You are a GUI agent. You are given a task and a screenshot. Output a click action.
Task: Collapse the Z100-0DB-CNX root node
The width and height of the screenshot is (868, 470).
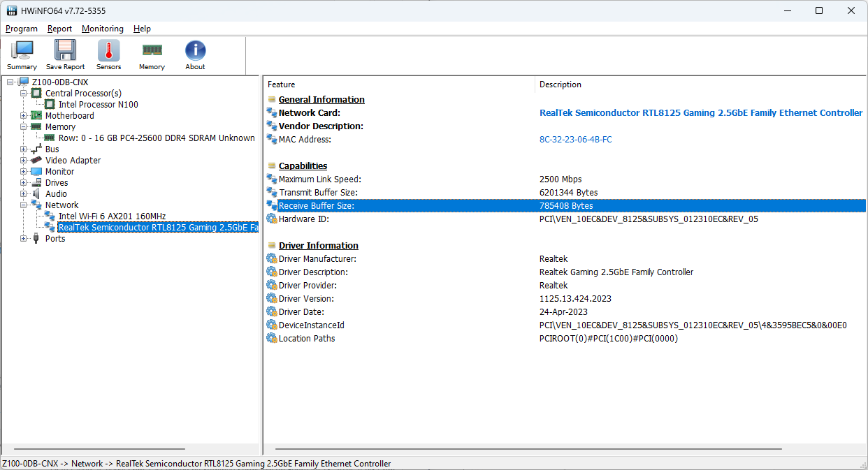point(10,82)
